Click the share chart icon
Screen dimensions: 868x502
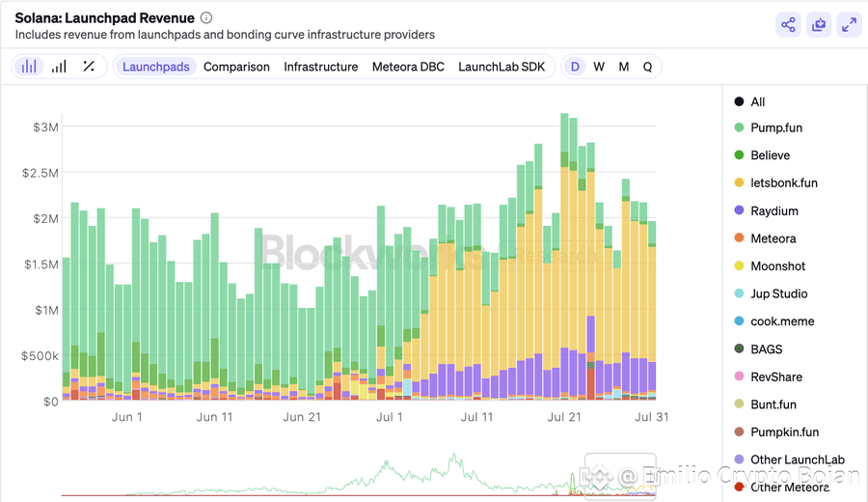click(x=788, y=25)
